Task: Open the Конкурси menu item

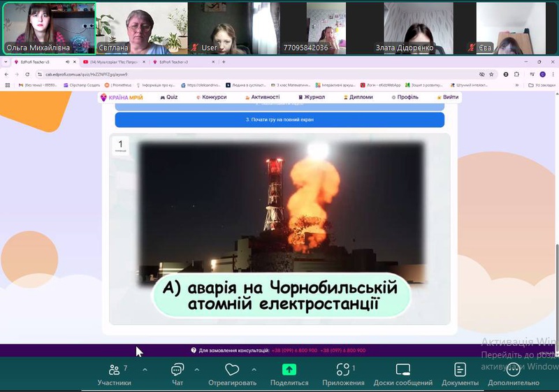Action: pos(212,97)
